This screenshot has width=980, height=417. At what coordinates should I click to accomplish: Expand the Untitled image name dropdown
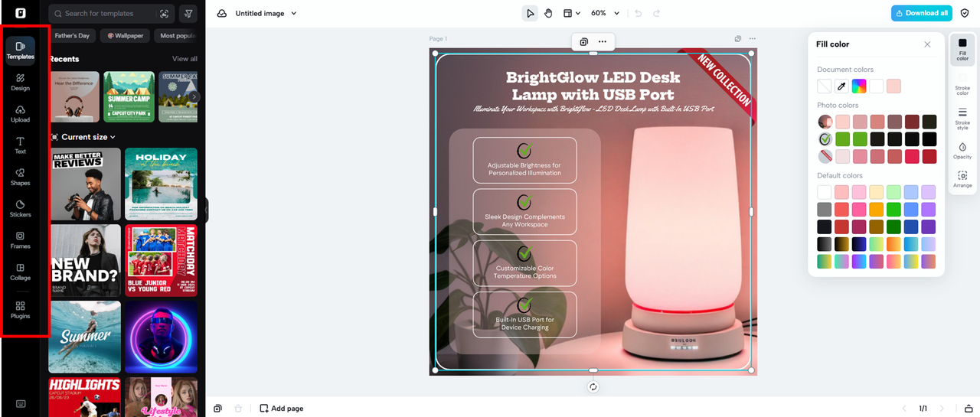pos(294,13)
